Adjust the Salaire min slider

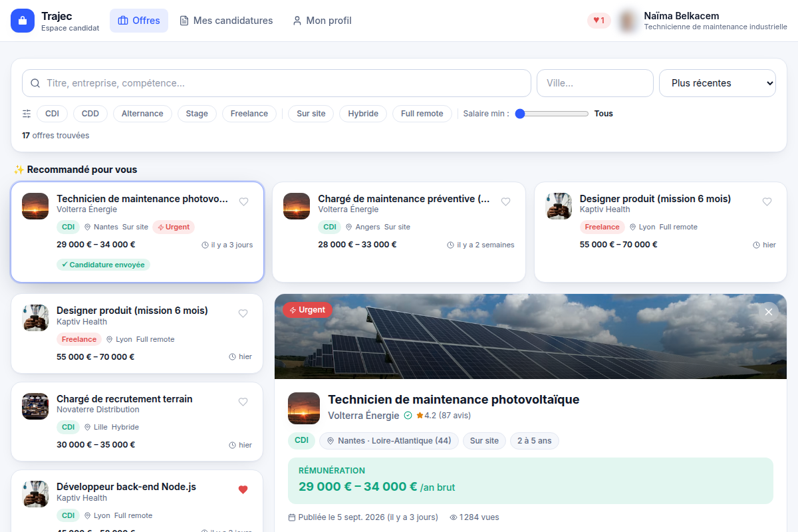pos(552,114)
